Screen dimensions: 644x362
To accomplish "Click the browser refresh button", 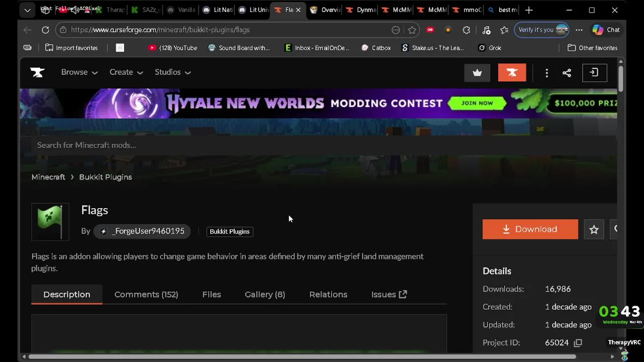I will coord(45,30).
